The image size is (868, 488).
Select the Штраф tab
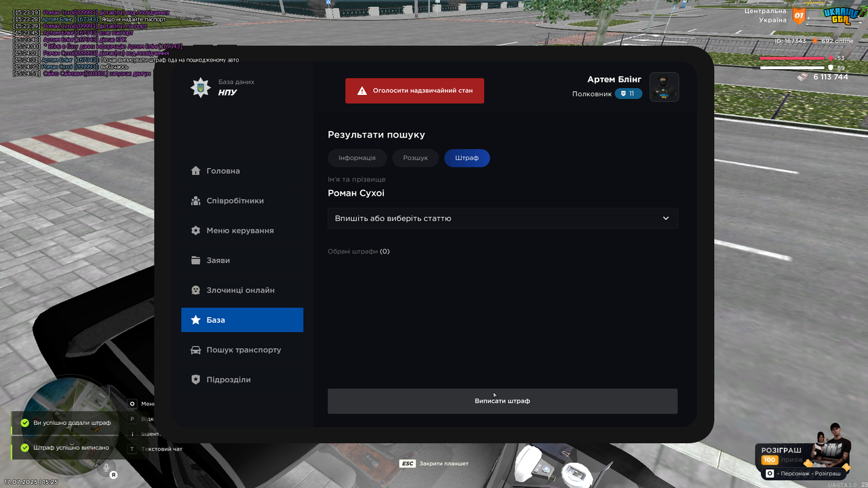coord(467,158)
